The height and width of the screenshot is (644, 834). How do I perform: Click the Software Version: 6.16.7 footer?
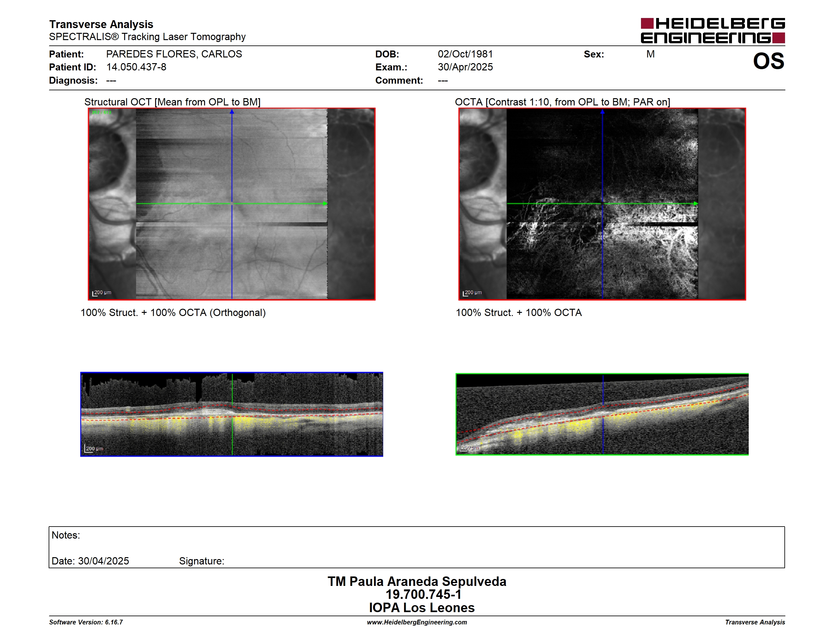pos(86,622)
